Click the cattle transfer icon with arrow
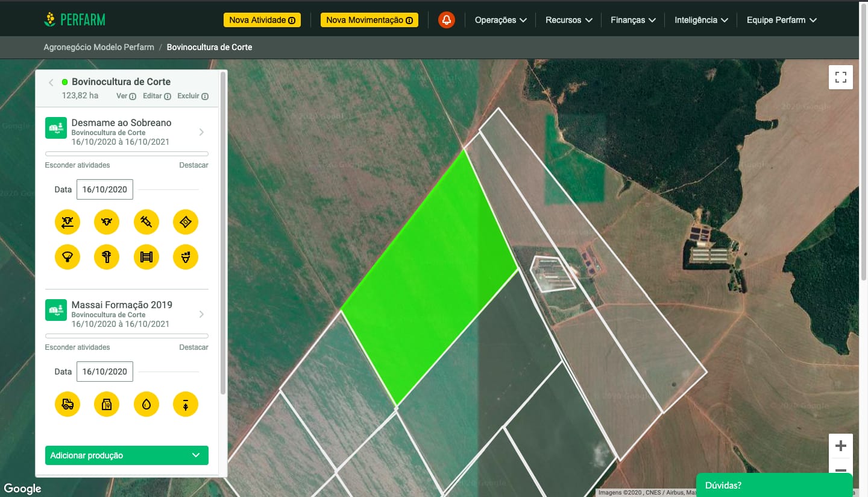868x497 pixels. 68,222
